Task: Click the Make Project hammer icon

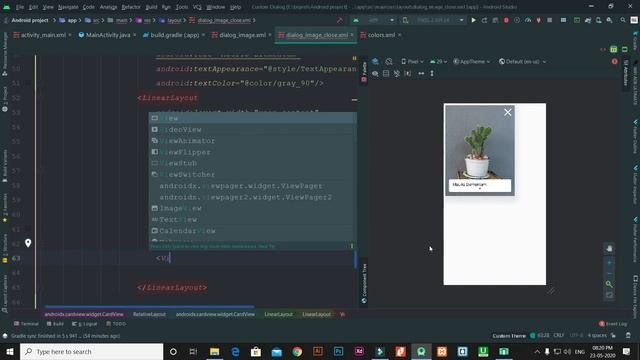Action: 340,20
